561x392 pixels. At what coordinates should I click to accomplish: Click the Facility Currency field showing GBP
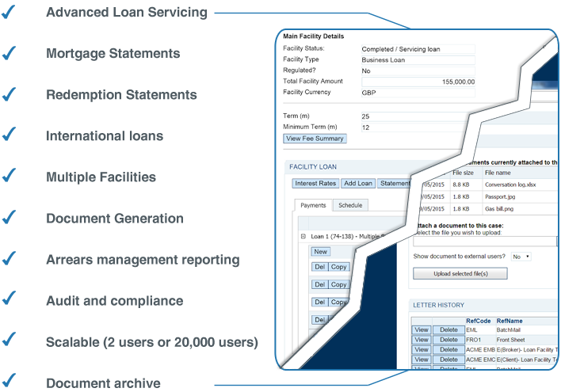pyautogui.click(x=418, y=93)
